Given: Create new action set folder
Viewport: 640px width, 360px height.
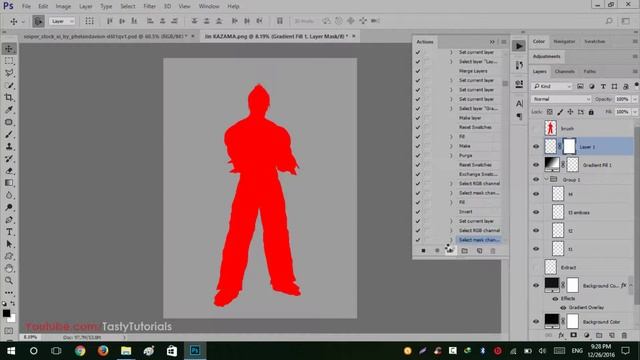Looking at the screenshot, I should click(x=464, y=251).
